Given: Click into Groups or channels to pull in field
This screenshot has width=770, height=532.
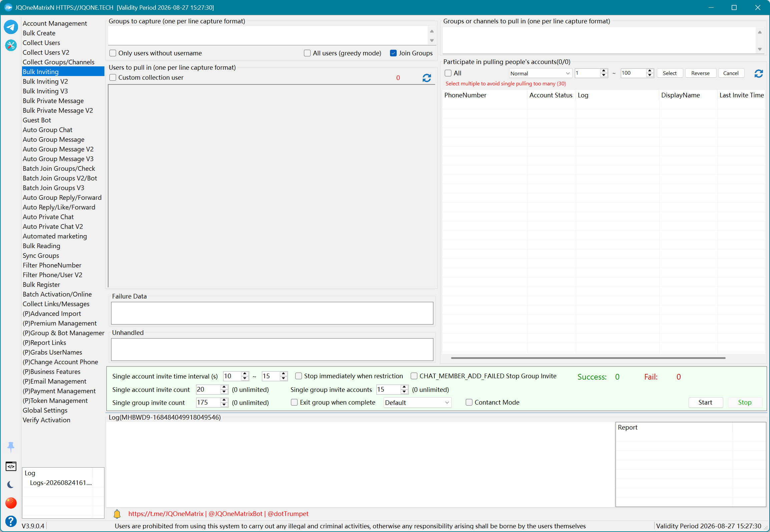Looking at the screenshot, I should click(599, 40).
